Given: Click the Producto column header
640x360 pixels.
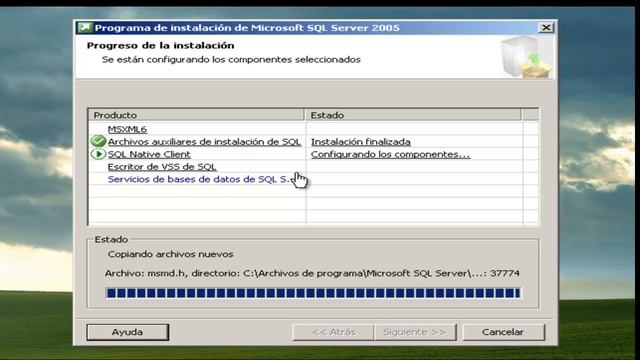Looking at the screenshot, I should tap(196, 115).
